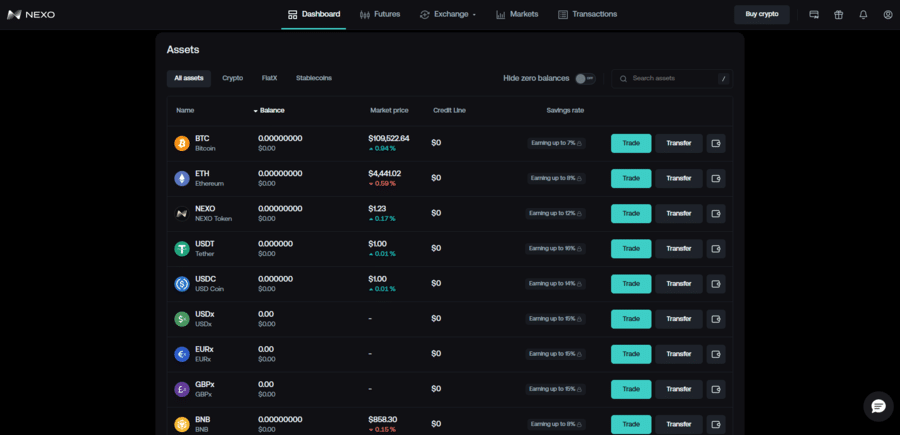Image resolution: width=900 pixels, height=435 pixels.
Task: Open the user profile icon
Action: (x=888, y=14)
